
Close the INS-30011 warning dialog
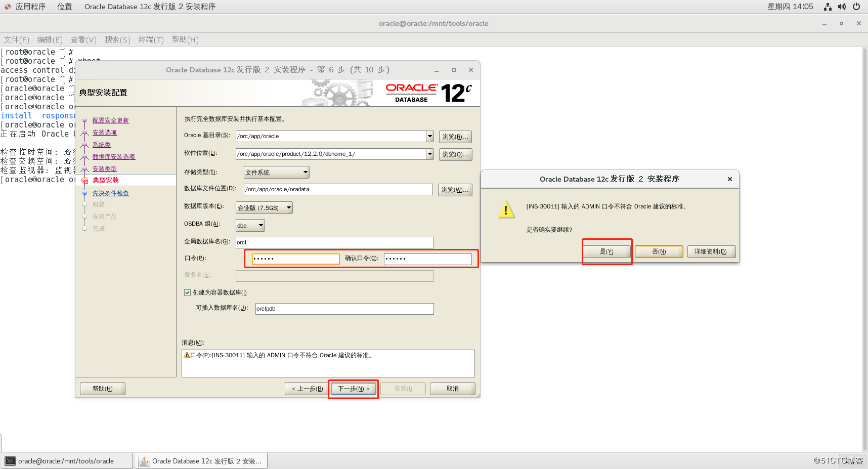730,179
